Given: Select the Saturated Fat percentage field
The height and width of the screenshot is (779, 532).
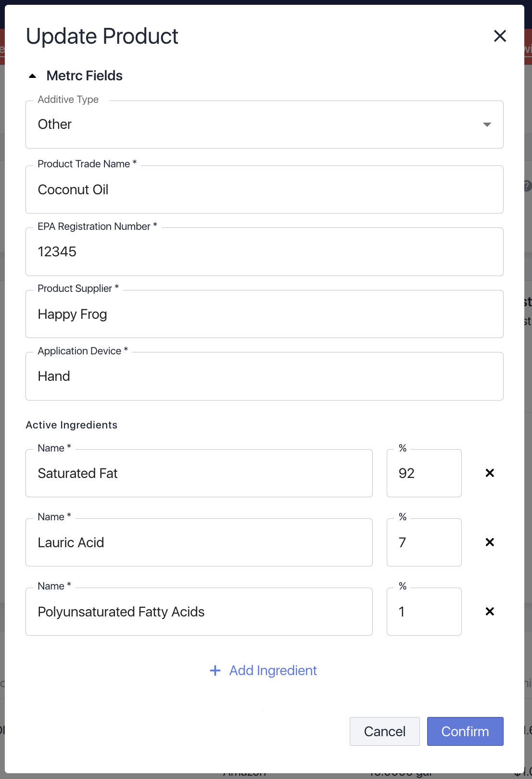Looking at the screenshot, I should (424, 473).
